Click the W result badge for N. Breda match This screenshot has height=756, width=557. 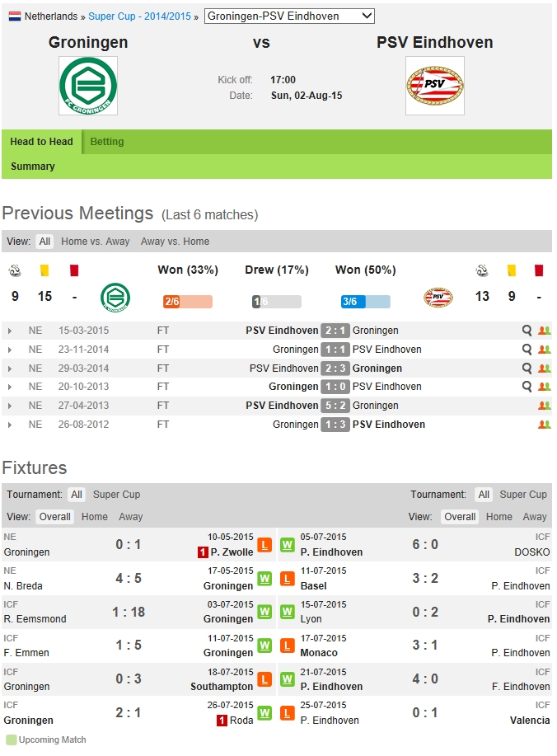click(x=264, y=579)
